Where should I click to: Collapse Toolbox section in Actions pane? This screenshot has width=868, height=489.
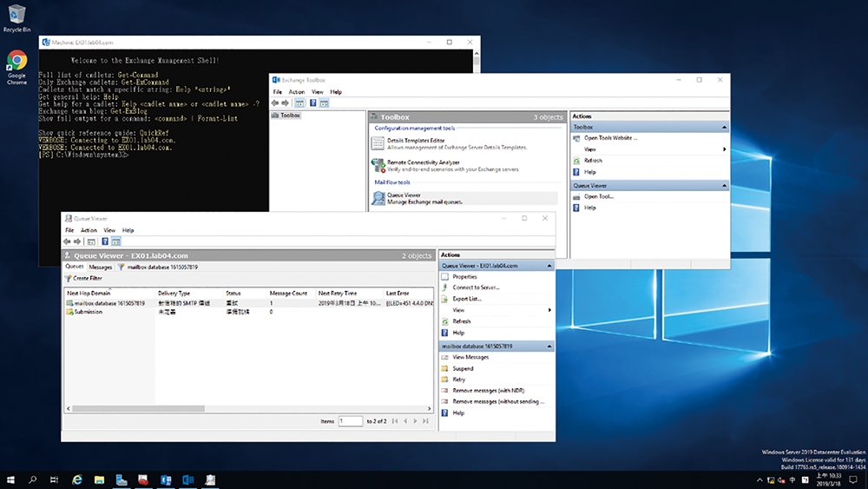click(x=724, y=128)
